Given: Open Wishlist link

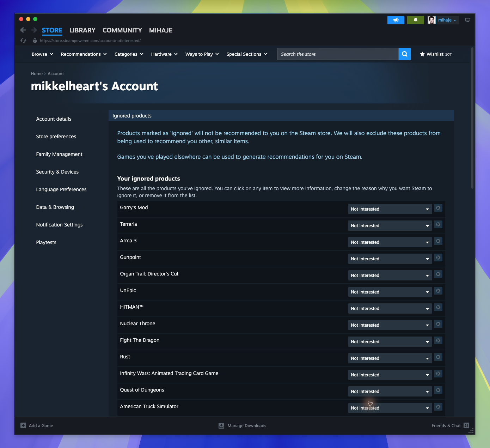Looking at the screenshot, I should pos(436,54).
